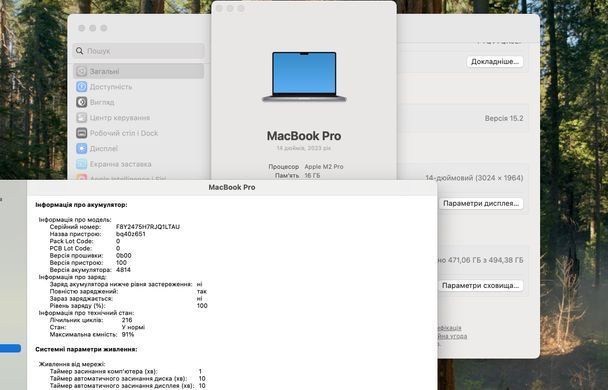Click the Докладніше... button
The height and width of the screenshot is (390, 608).
pos(495,62)
